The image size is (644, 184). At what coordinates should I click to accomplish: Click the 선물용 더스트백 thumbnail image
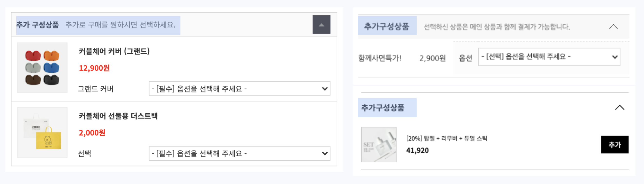[x=42, y=132]
